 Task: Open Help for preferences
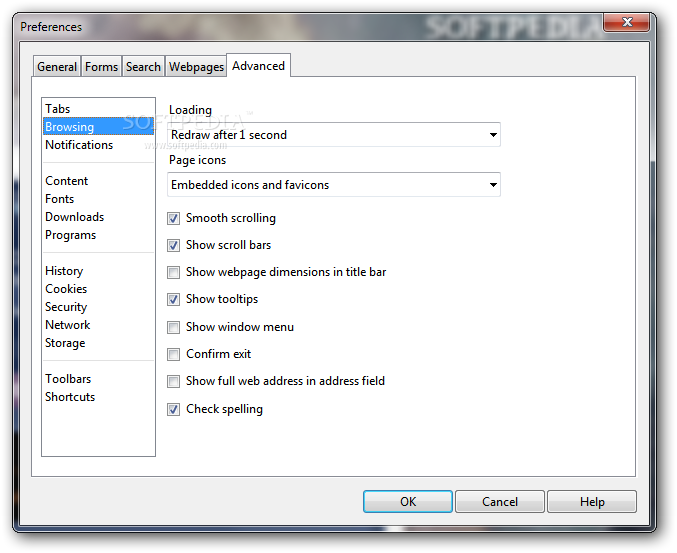pos(592,502)
